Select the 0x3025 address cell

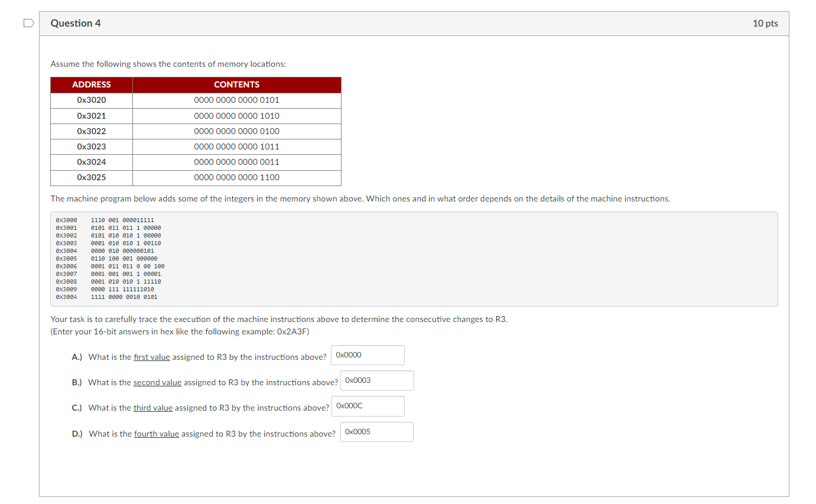(x=92, y=177)
